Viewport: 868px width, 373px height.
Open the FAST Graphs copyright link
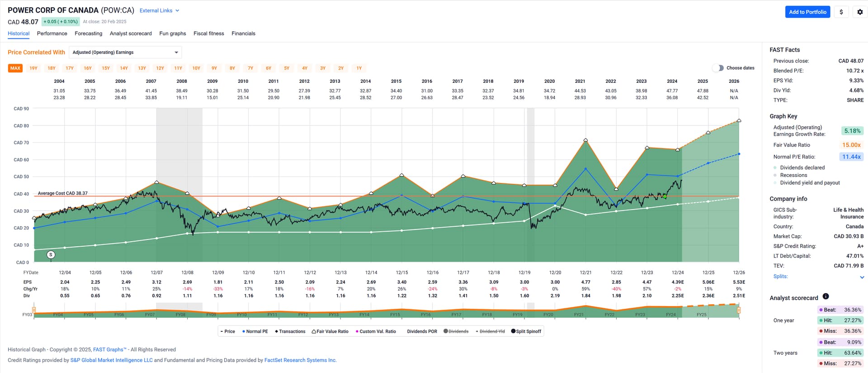click(110, 349)
